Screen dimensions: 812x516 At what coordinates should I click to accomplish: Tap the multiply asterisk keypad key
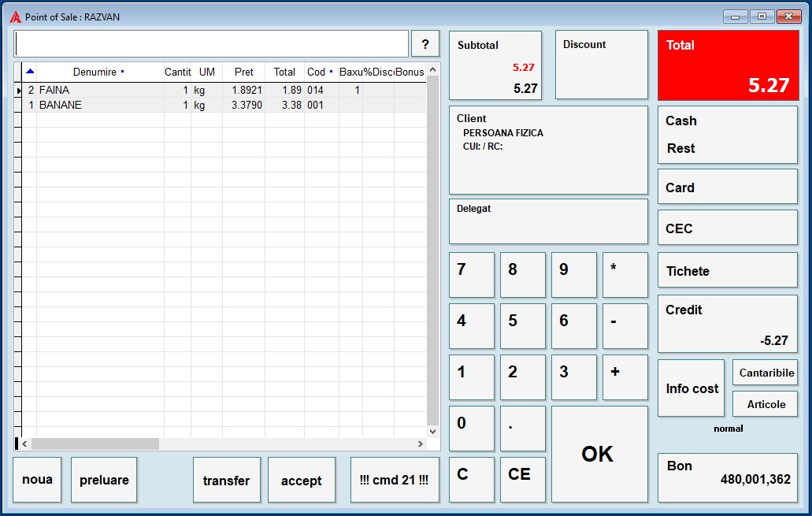(x=625, y=275)
